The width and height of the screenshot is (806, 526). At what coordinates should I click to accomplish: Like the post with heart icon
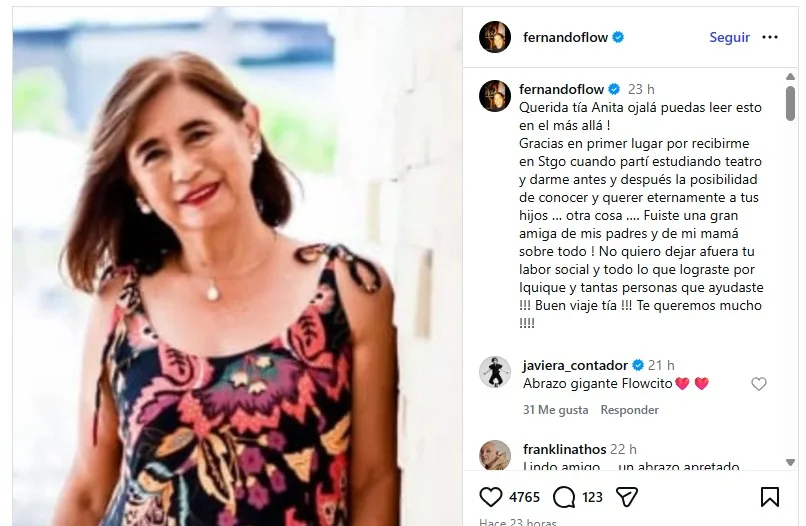[x=490, y=497]
